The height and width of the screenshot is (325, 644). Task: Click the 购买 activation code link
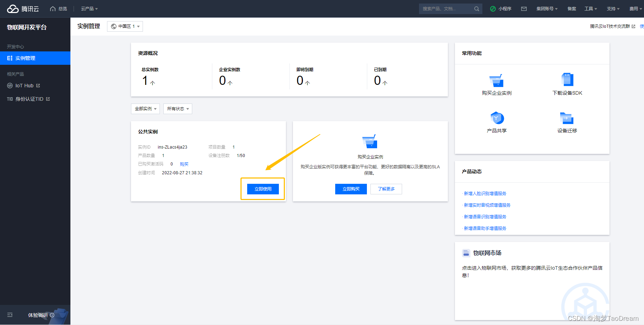coord(184,164)
